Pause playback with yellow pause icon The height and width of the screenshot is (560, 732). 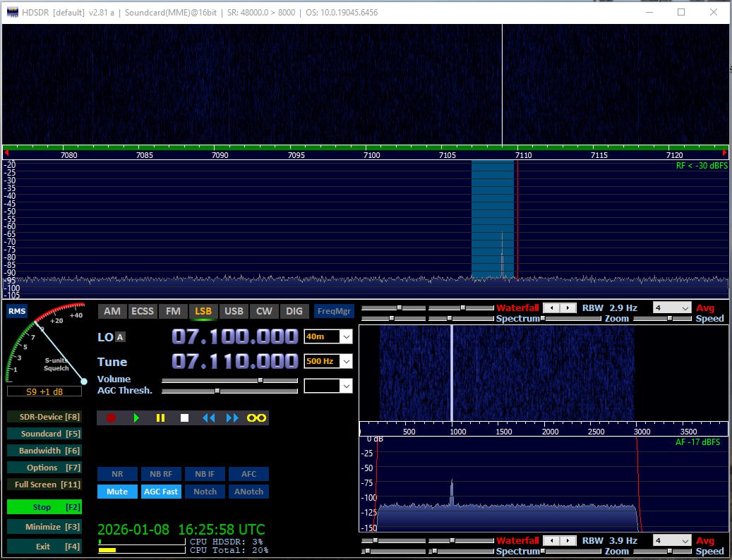160,418
